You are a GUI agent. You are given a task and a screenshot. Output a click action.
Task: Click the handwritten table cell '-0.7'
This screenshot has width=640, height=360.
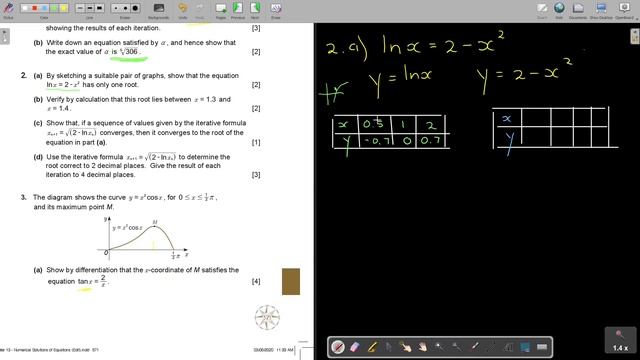pyautogui.click(x=376, y=141)
